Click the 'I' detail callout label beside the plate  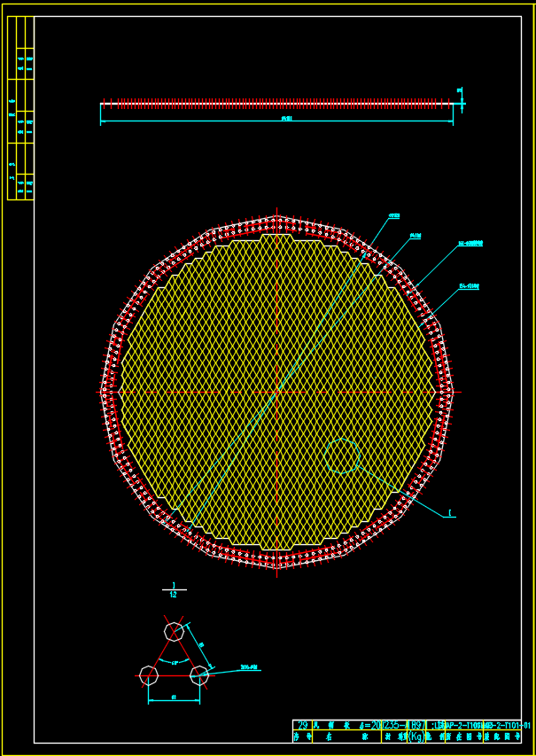pyautogui.click(x=450, y=513)
